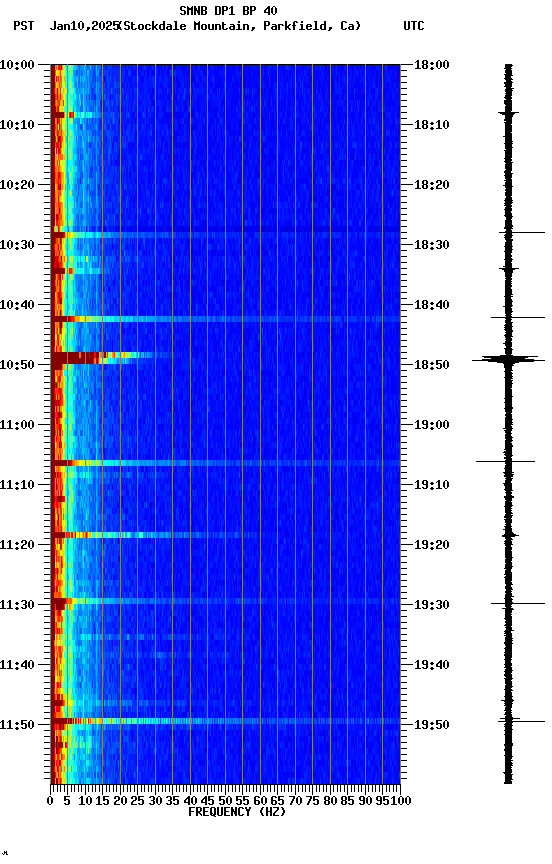Click the '90' frequency axis label
Screen dimensions: 552x864
pyautogui.click(x=365, y=802)
